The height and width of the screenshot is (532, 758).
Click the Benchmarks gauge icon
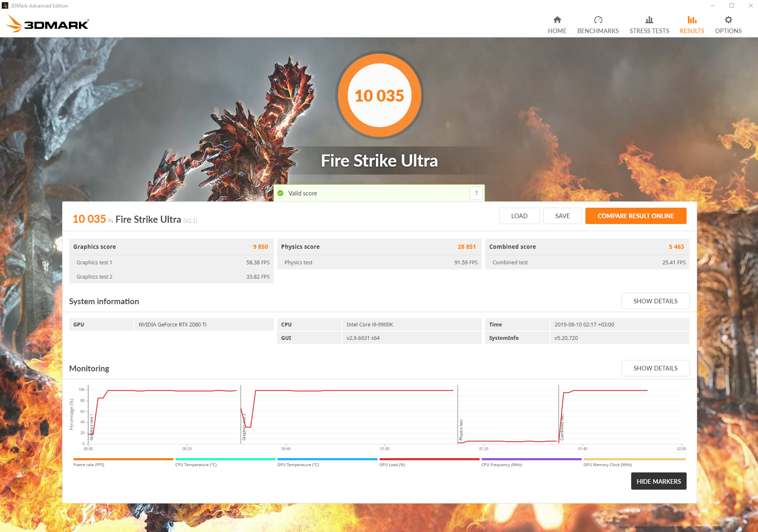[x=598, y=20]
